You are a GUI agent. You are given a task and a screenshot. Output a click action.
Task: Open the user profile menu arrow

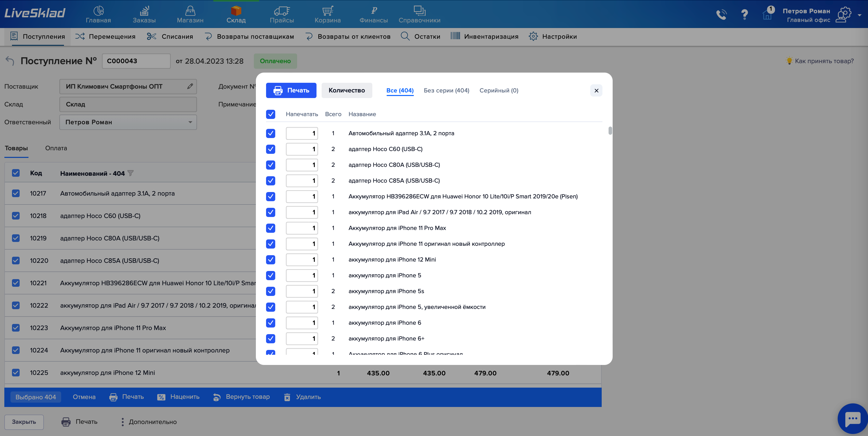(x=860, y=15)
